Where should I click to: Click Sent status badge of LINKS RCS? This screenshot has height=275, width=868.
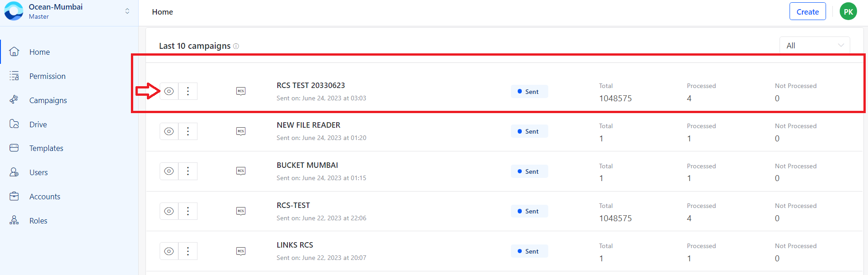tap(529, 251)
